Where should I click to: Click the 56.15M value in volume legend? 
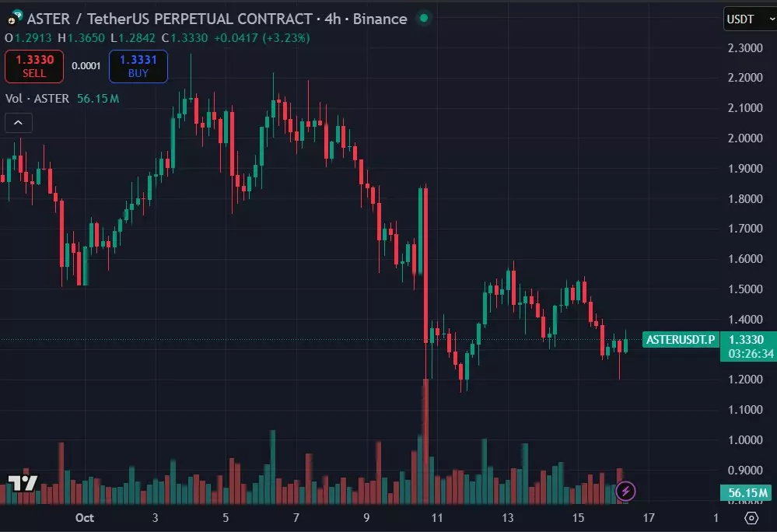tap(98, 99)
